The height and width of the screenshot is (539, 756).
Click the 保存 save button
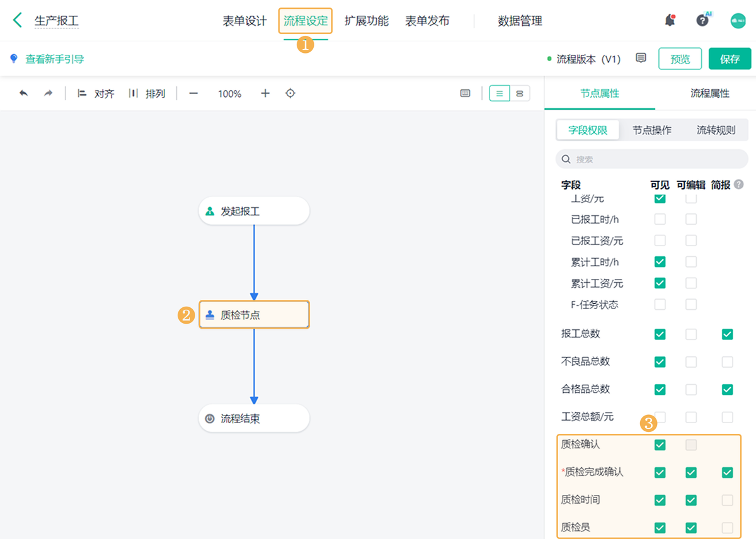pos(730,58)
